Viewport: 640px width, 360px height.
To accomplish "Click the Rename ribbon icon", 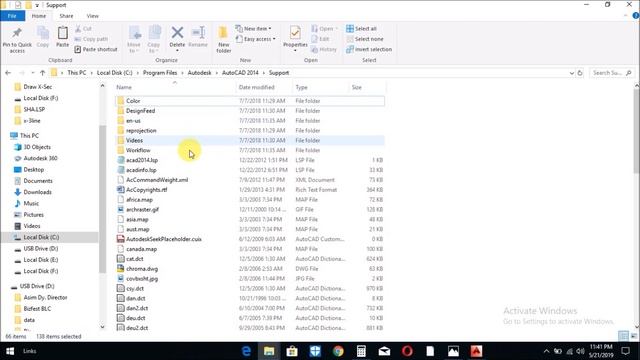I will (198, 33).
